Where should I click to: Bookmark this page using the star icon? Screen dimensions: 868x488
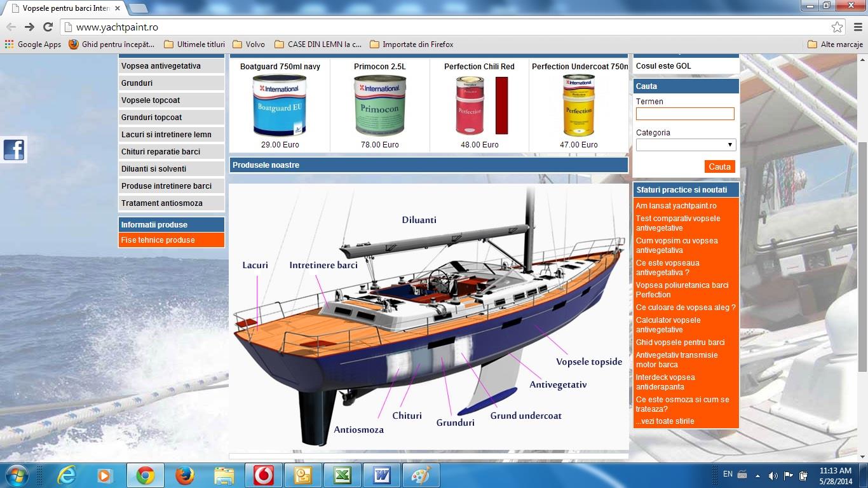pyautogui.click(x=837, y=27)
